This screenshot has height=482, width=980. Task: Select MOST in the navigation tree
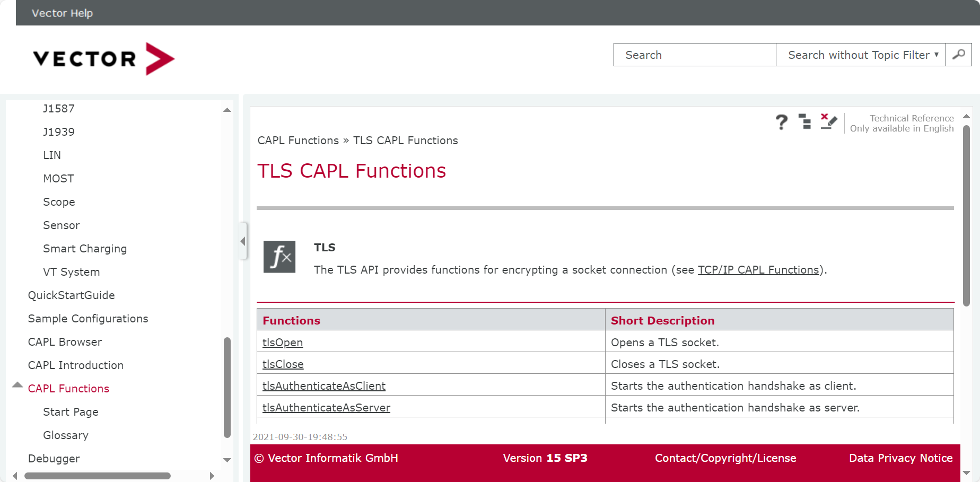[x=58, y=179]
